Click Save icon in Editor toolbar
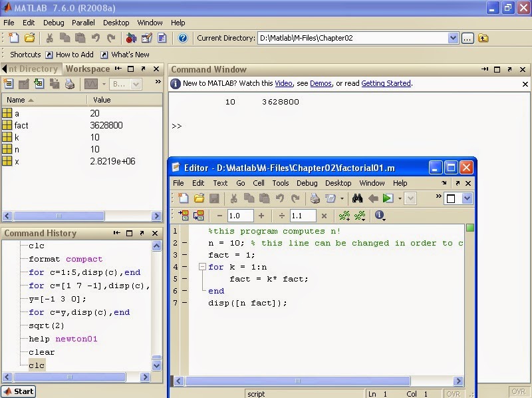This screenshot has width=532, height=398. tap(214, 198)
